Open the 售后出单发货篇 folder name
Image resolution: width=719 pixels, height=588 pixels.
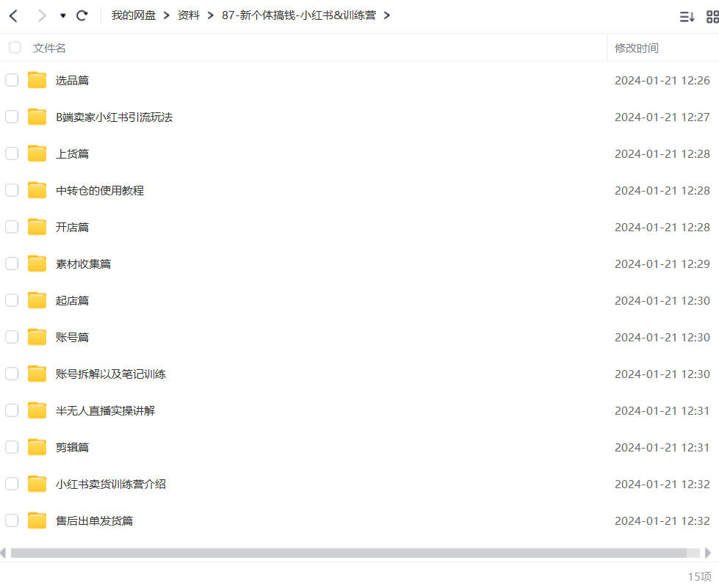tap(94, 520)
